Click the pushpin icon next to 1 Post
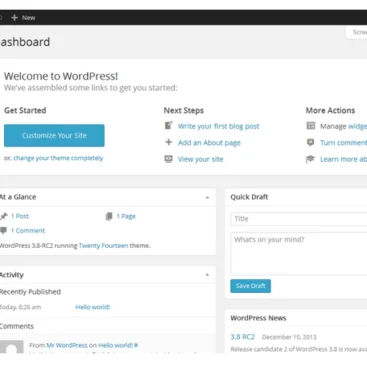 (x=4, y=216)
